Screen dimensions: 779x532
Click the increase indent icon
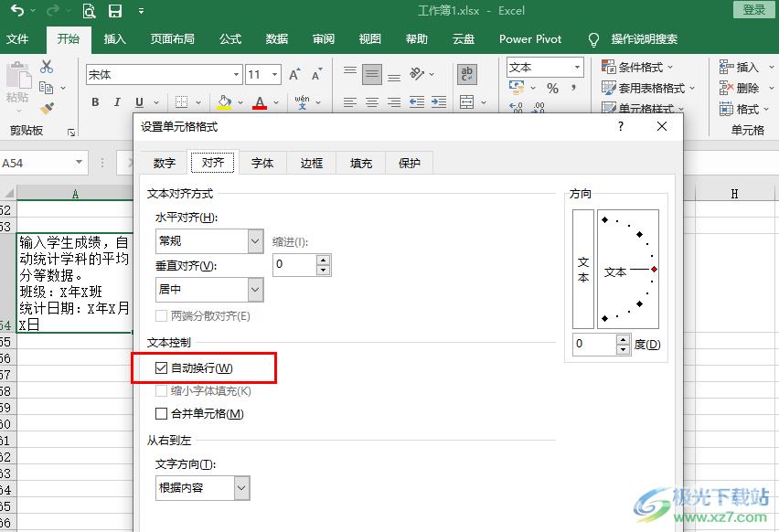click(439, 102)
